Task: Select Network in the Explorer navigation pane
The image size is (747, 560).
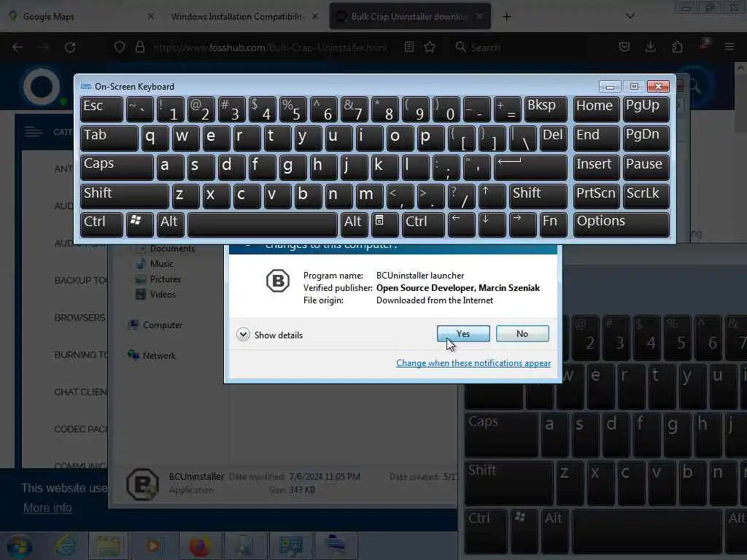Action: coord(152,356)
